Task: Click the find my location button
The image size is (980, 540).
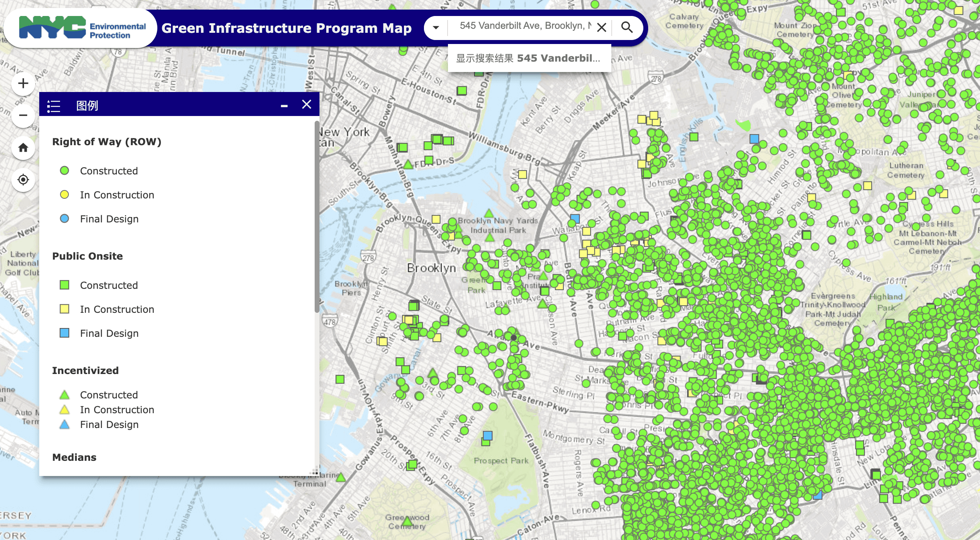Action: pyautogui.click(x=23, y=180)
